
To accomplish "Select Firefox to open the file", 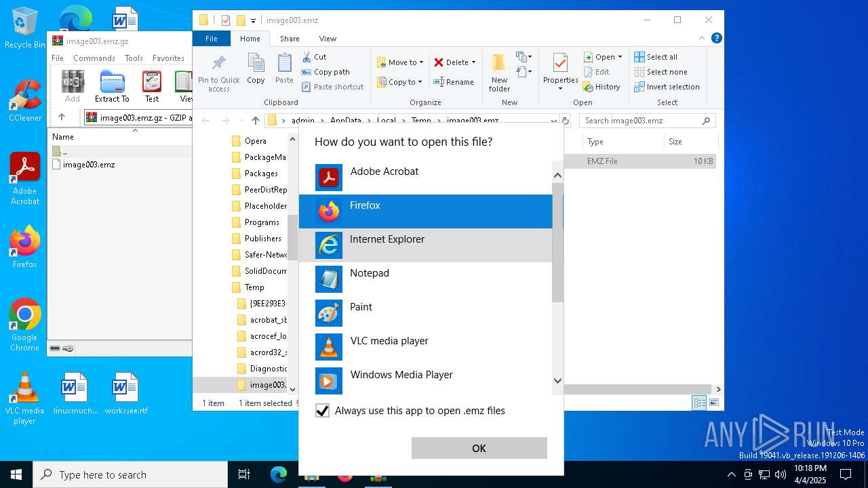I will [x=425, y=211].
